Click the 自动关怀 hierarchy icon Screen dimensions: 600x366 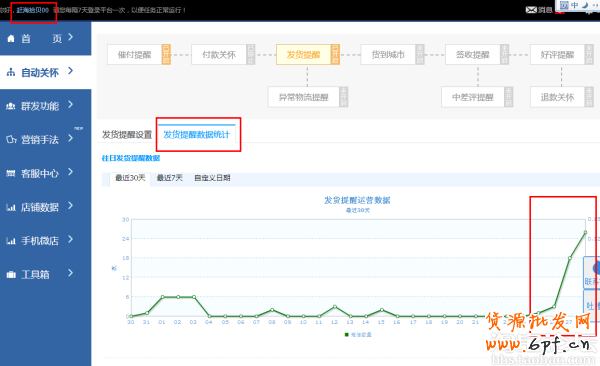(11, 72)
